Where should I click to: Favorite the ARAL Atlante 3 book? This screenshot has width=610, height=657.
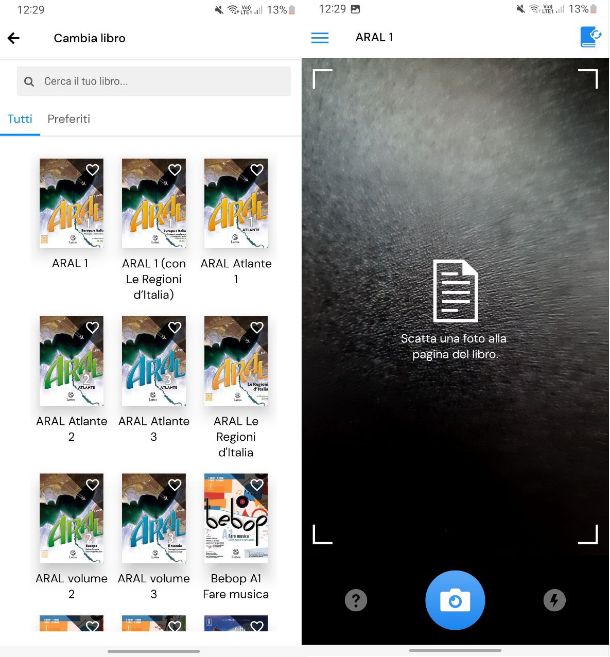coord(174,327)
